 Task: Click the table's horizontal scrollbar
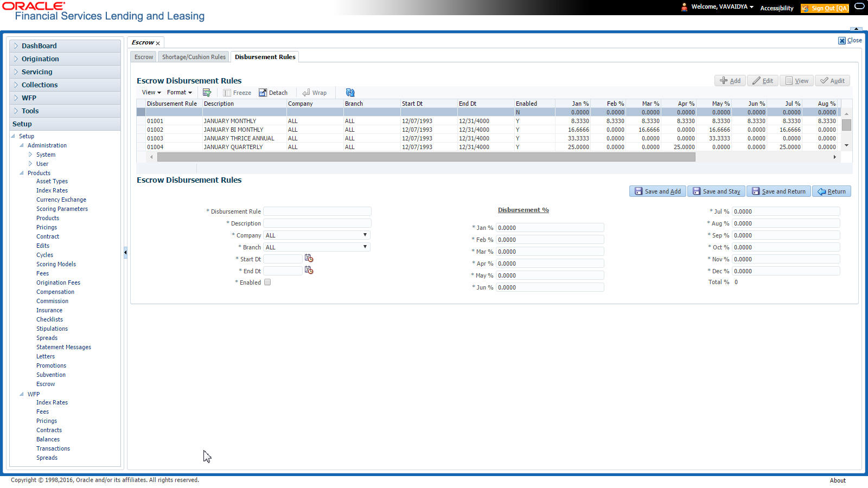(x=426, y=157)
